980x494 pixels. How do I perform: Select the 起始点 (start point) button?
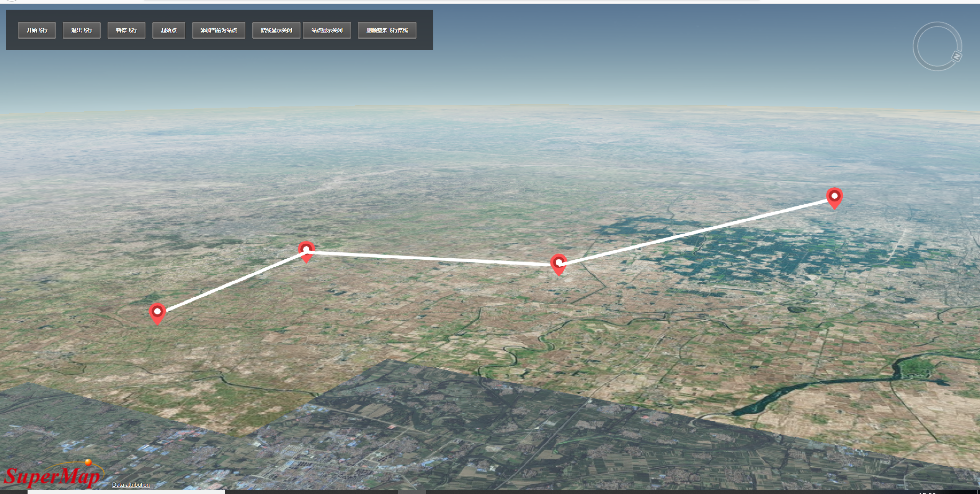(x=168, y=30)
